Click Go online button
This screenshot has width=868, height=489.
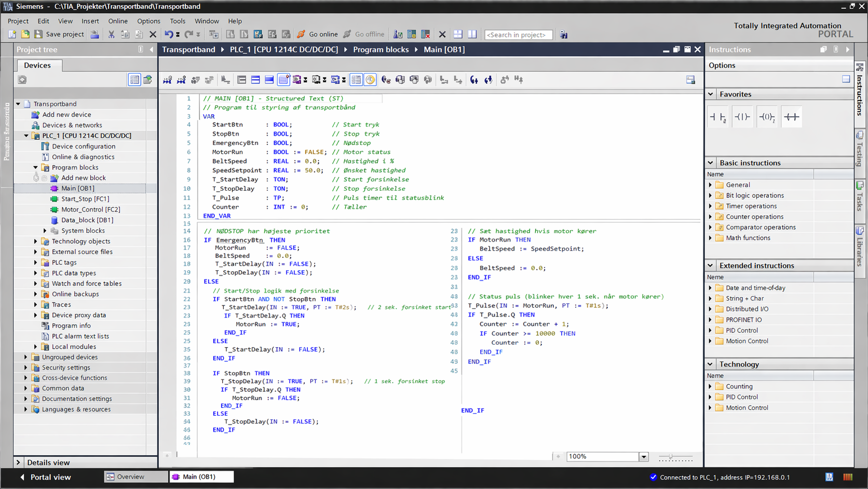(x=317, y=34)
